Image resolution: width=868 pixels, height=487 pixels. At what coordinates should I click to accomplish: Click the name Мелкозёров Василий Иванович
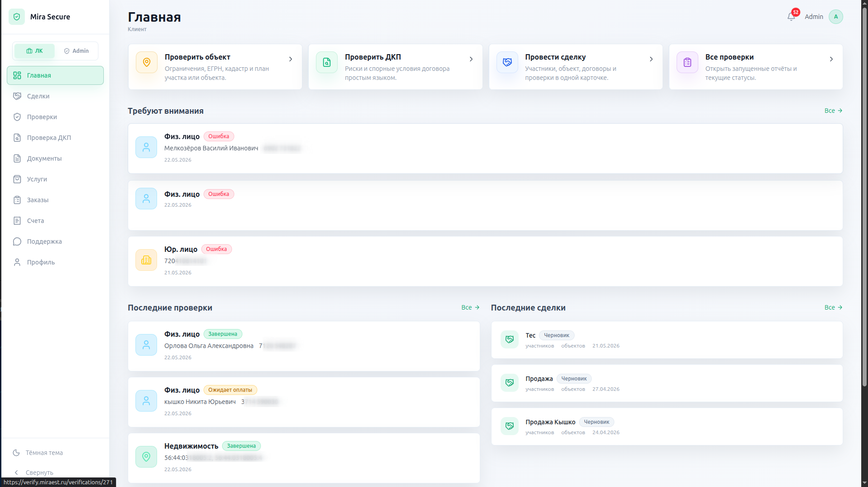click(x=211, y=148)
